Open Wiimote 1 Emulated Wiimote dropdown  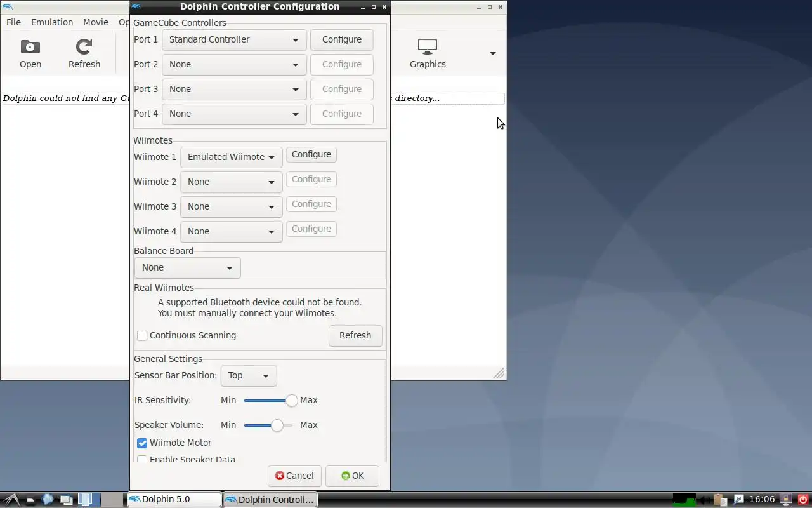231,157
